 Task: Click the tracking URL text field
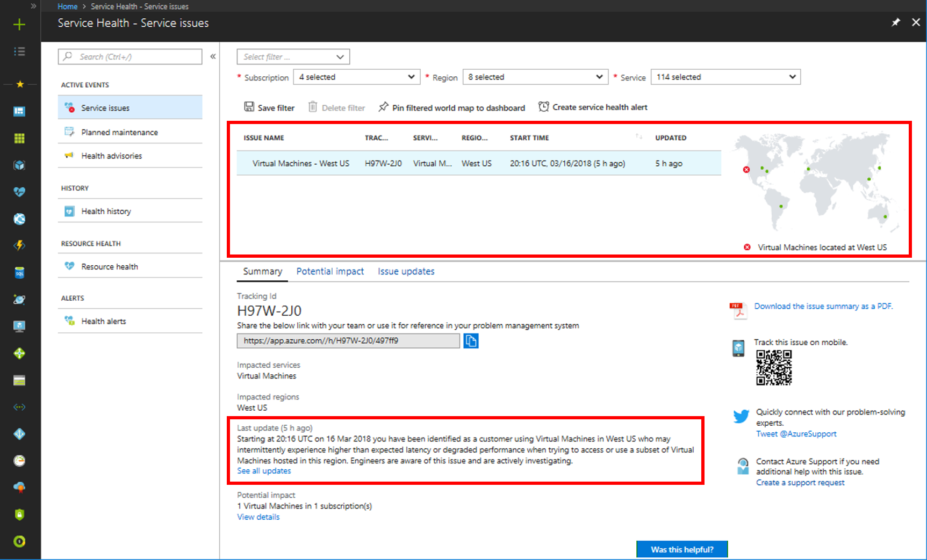(x=348, y=341)
